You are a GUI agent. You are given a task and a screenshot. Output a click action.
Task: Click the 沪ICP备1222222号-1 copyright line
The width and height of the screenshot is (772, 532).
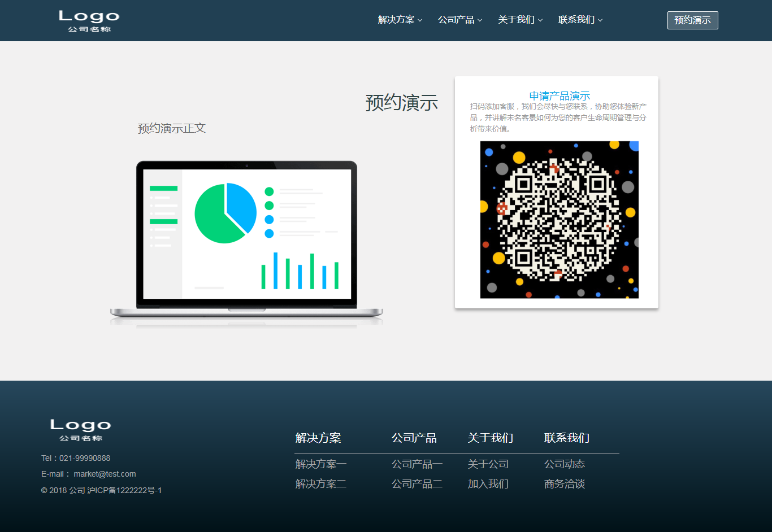point(102,490)
